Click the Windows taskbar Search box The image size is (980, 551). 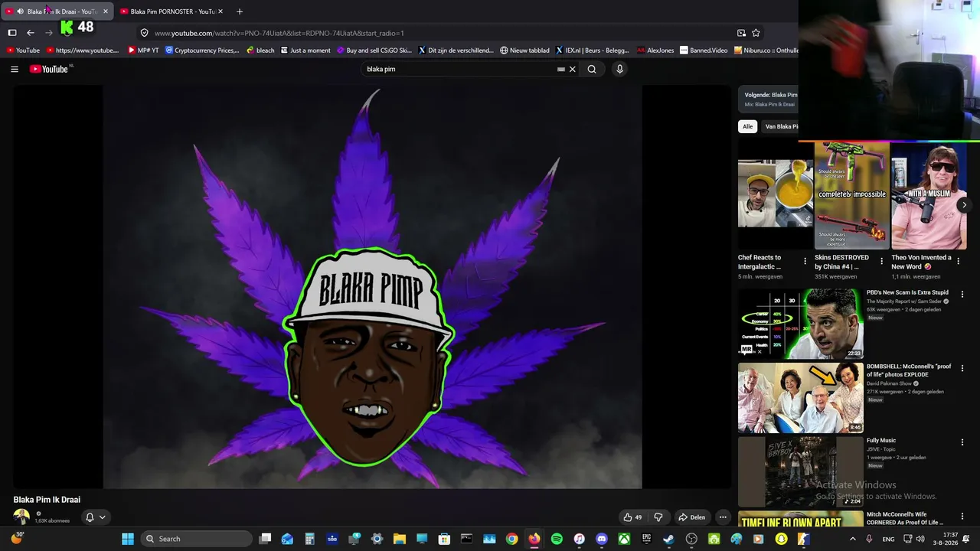(197, 539)
